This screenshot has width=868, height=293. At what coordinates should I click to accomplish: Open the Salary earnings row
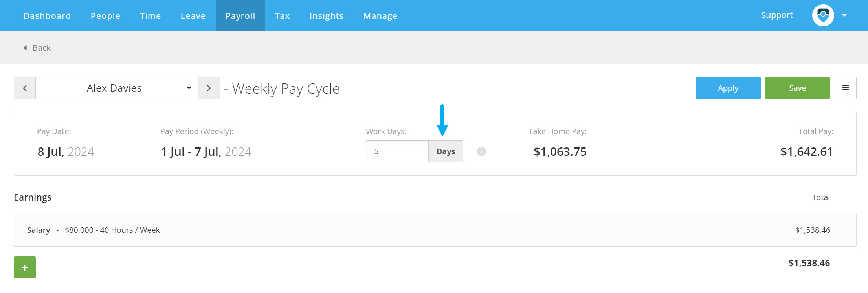[x=435, y=230]
